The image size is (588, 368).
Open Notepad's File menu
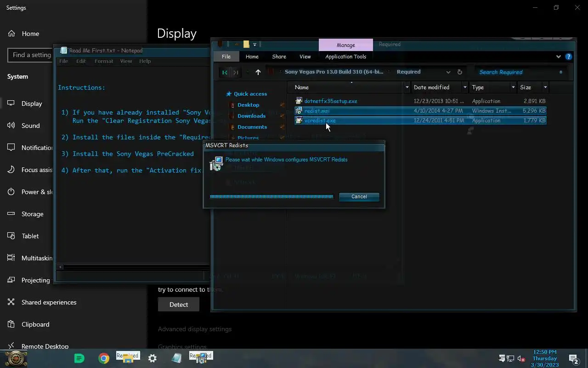[64, 61]
